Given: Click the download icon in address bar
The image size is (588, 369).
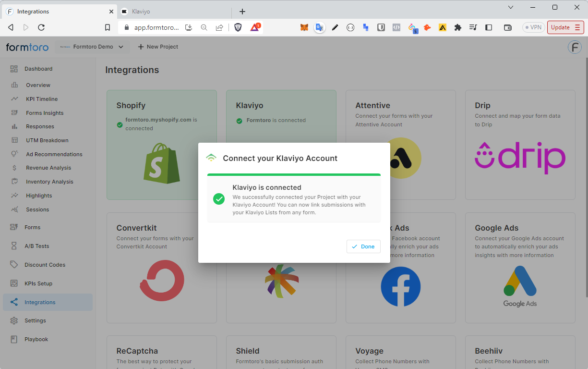Looking at the screenshot, I should [189, 27].
